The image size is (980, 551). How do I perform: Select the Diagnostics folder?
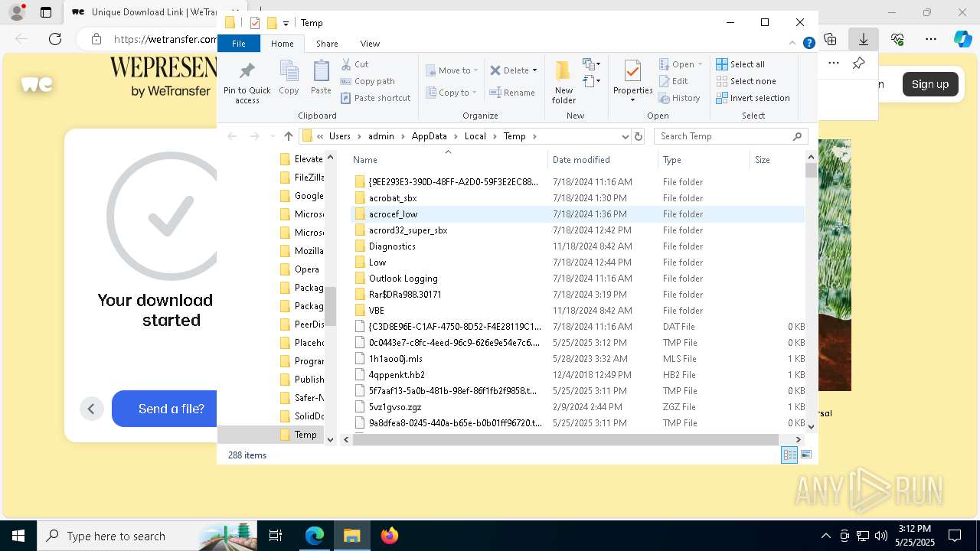[x=392, y=246]
